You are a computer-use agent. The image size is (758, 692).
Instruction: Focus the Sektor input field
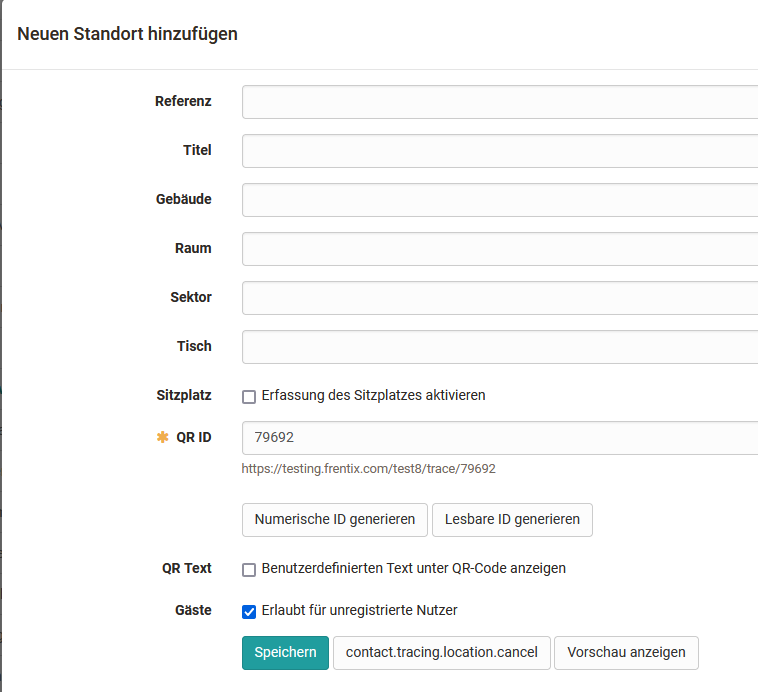(500, 298)
